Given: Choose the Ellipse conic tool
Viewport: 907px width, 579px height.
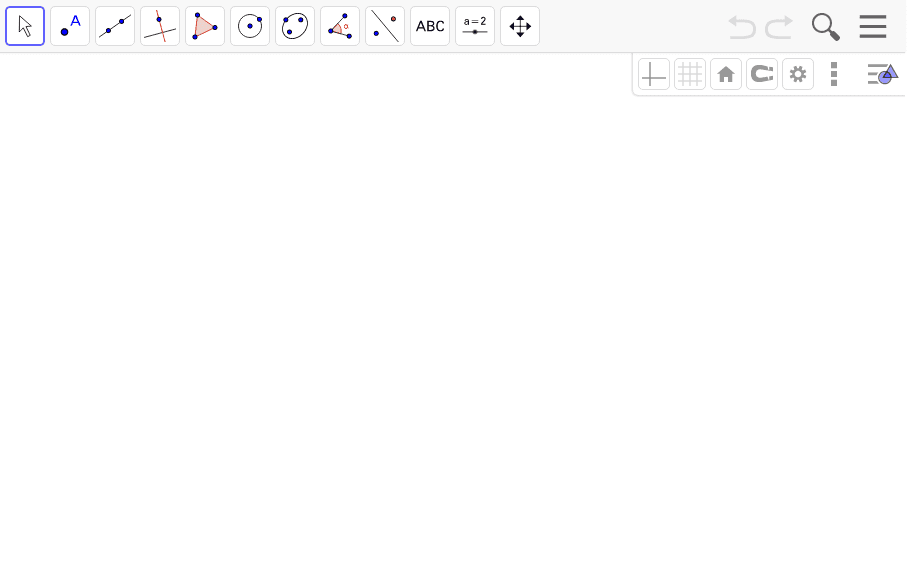Looking at the screenshot, I should [295, 26].
